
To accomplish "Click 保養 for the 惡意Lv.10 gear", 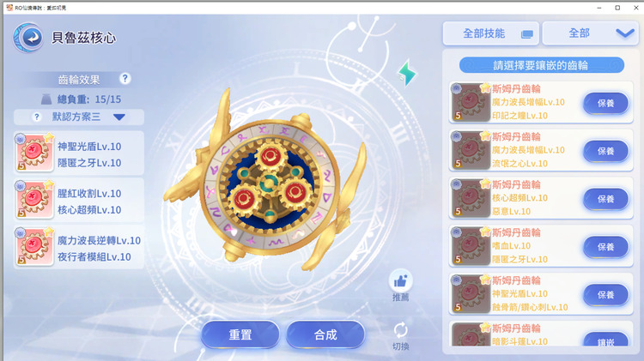I will 606,199.
